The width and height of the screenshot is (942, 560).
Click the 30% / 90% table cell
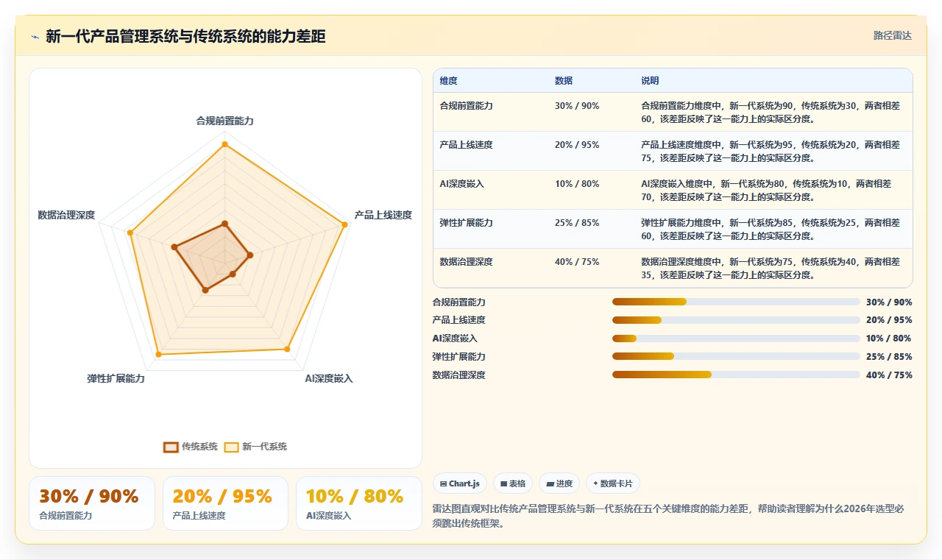coord(577,106)
